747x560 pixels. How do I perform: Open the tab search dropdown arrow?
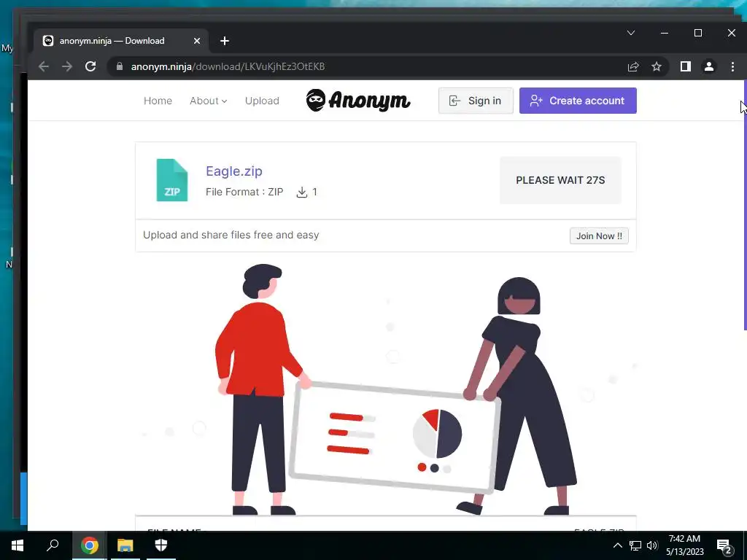(x=631, y=33)
